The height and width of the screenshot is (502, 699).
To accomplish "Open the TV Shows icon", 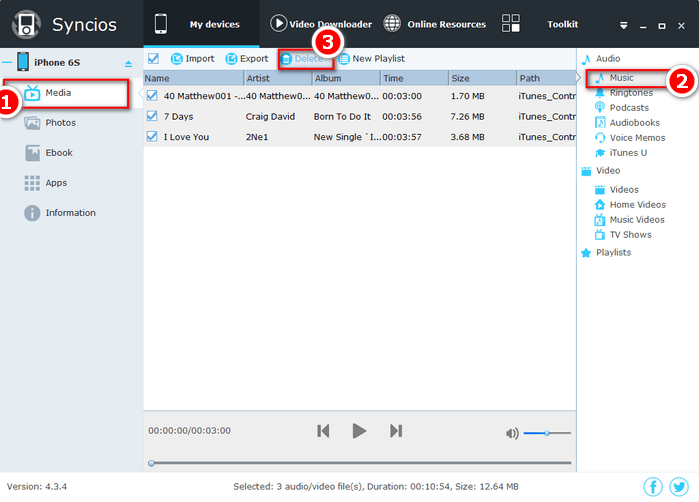I will [x=600, y=235].
